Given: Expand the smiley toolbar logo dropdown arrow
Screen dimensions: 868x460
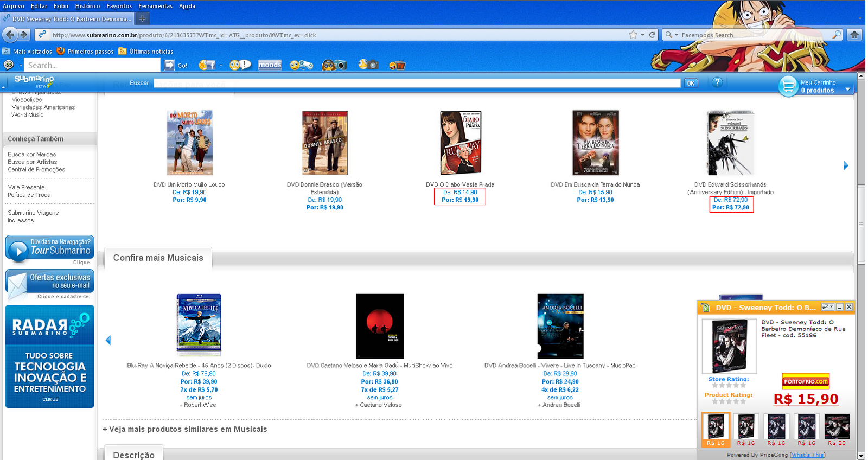Looking at the screenshot, I should coord(21,65).
